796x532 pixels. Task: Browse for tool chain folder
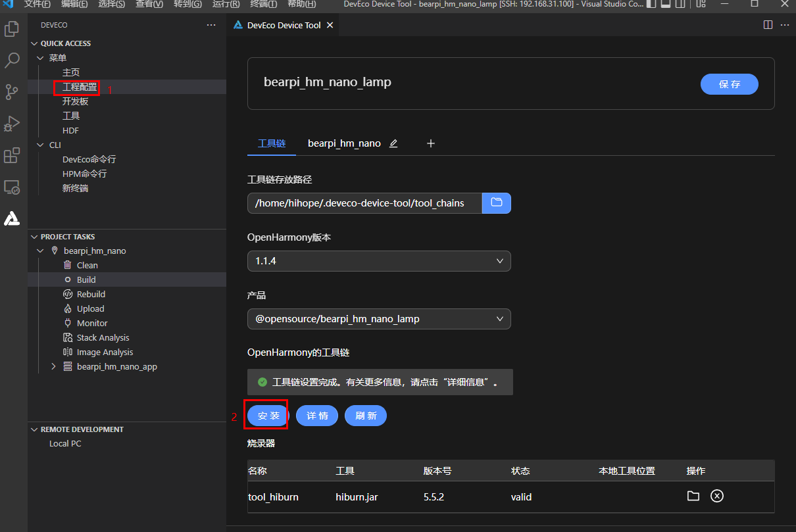497,203
